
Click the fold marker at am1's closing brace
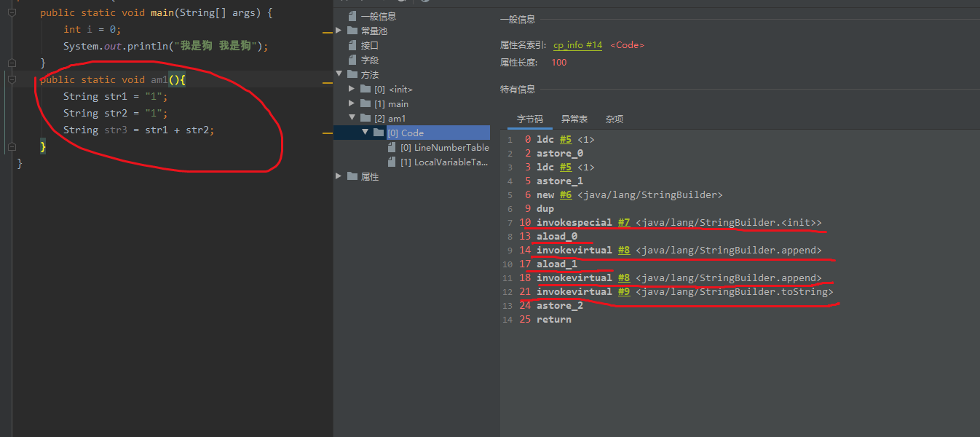pos(12,147)
